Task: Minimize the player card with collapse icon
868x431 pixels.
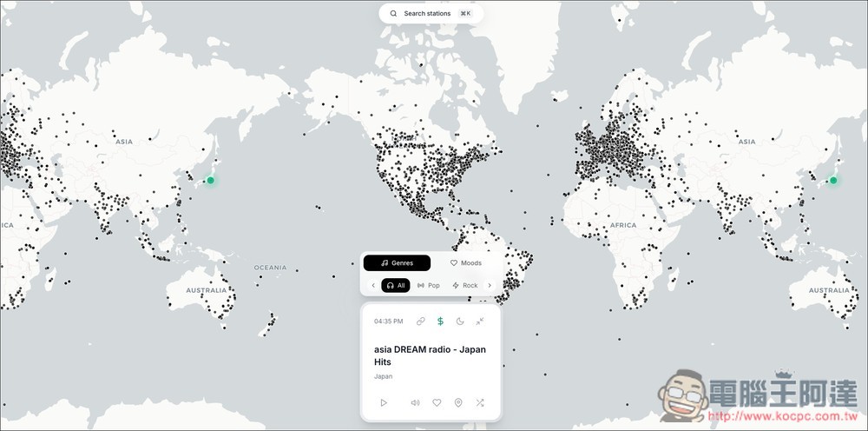Action: pyautogui.click(x=480, y=322)
